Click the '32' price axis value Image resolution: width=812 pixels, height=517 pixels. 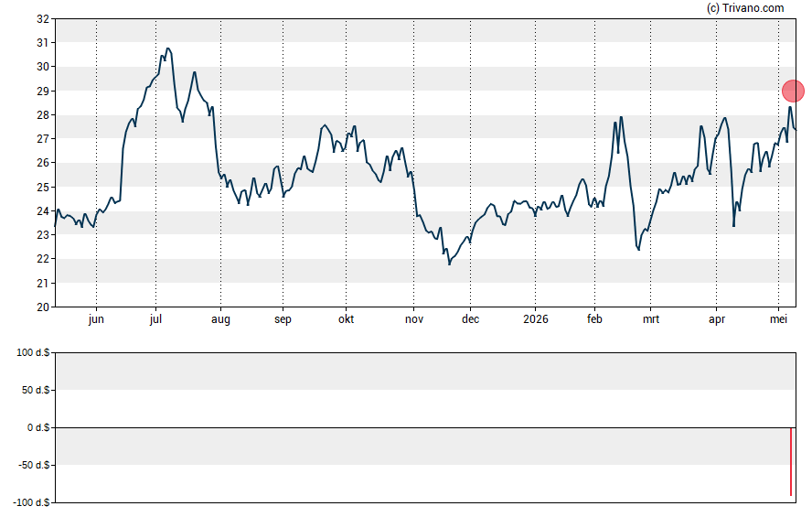[x=43, y=19]
